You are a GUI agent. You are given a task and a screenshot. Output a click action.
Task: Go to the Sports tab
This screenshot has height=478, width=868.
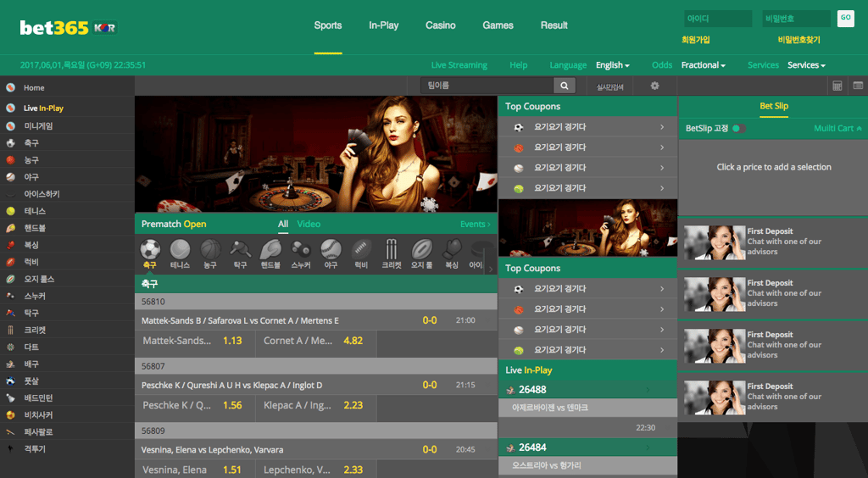(328, 25)
